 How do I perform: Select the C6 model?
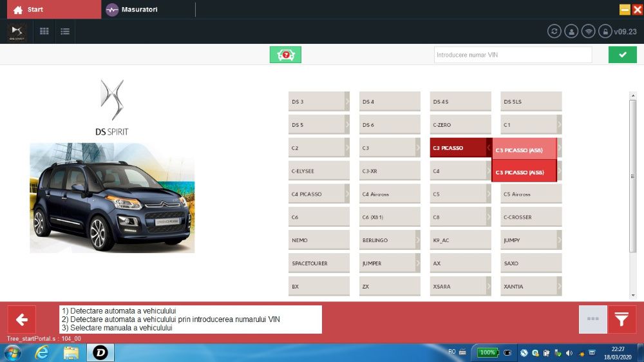(x=319, y=217)
